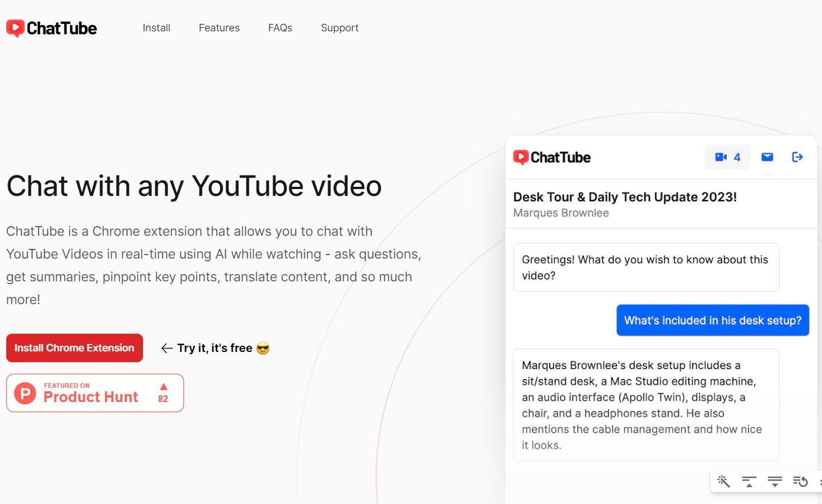
Task: Click the magic wand toolbar icon
Action: [x=723, y=481]
